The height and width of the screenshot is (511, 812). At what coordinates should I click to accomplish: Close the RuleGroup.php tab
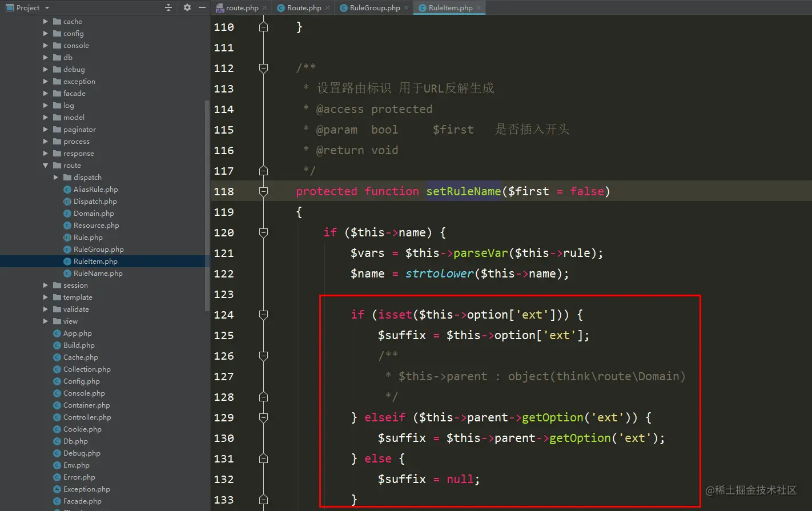tap(406, 8)
